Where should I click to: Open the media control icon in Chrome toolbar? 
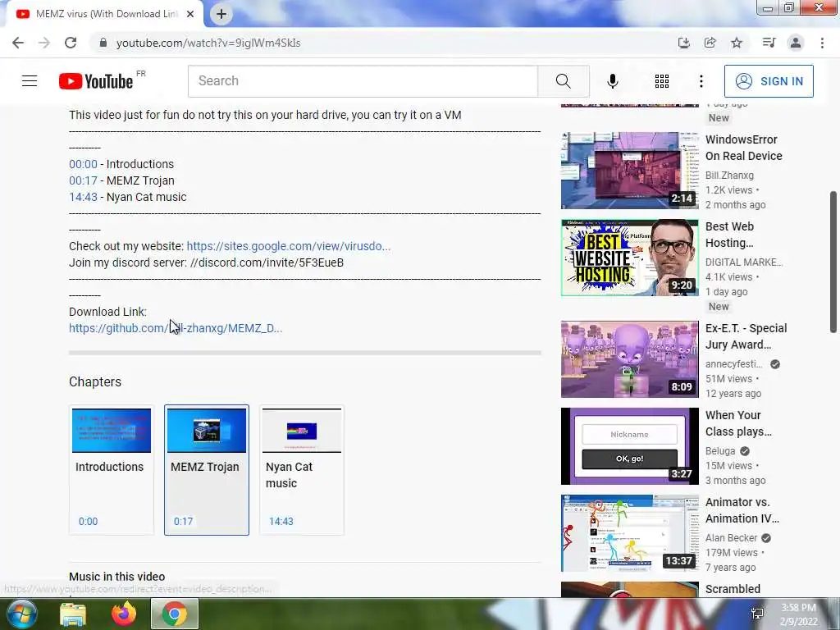[x=769, y=43]
